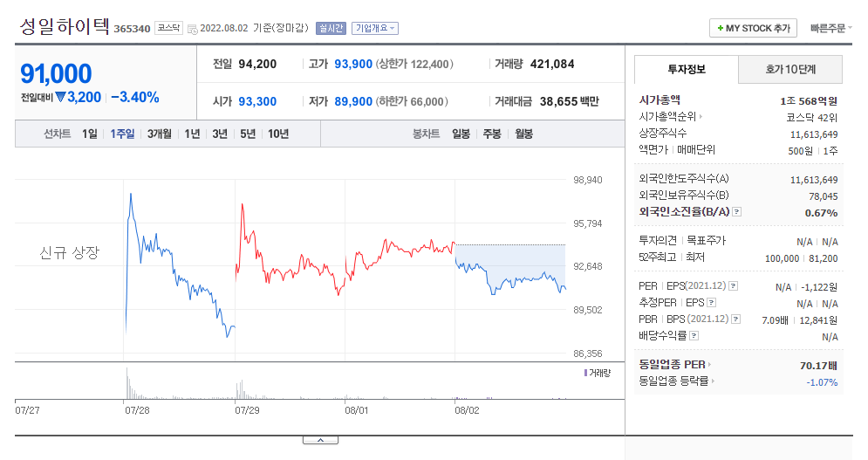Click the 고가 value 93,900

(x=353, y=65)
